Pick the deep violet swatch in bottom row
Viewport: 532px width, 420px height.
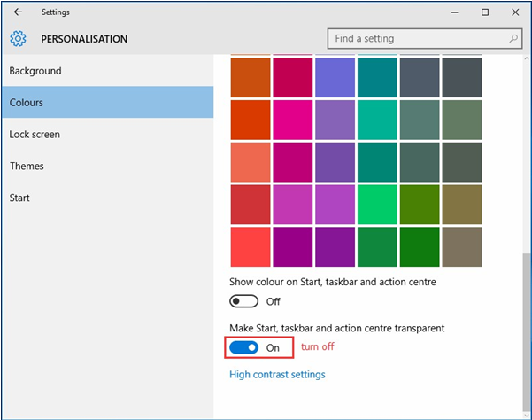click(x=335, y=247)
